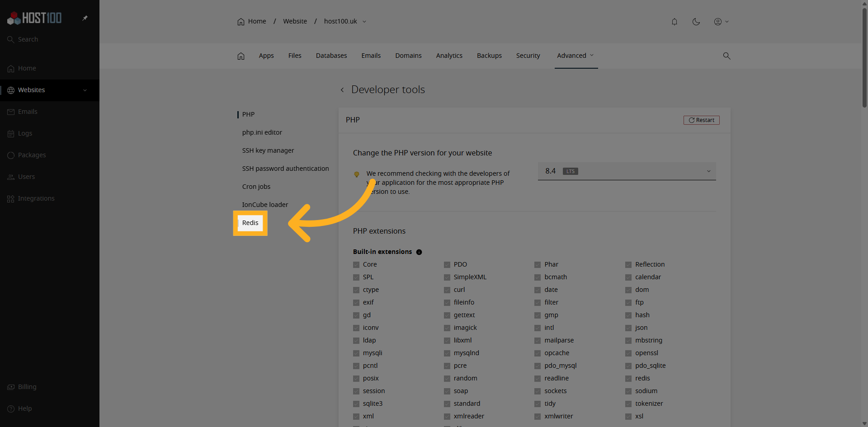Switch to the Emails tab
868x427 pixels.
coord(371,56)
